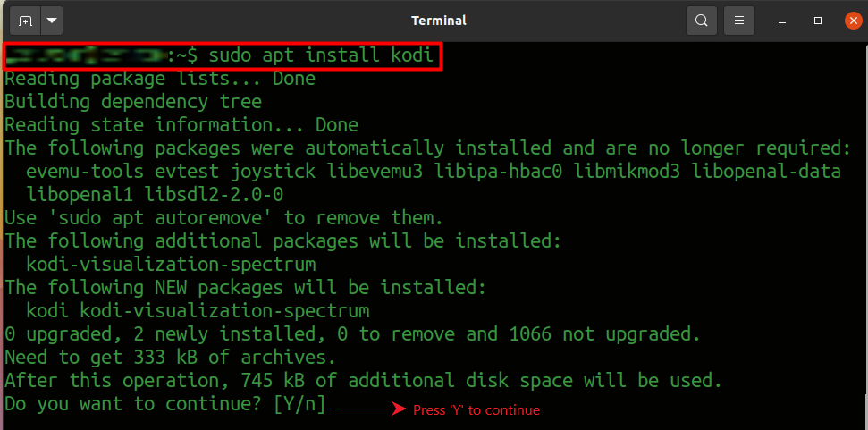Open the hamburger menu
868x430 pixels.
739,21
